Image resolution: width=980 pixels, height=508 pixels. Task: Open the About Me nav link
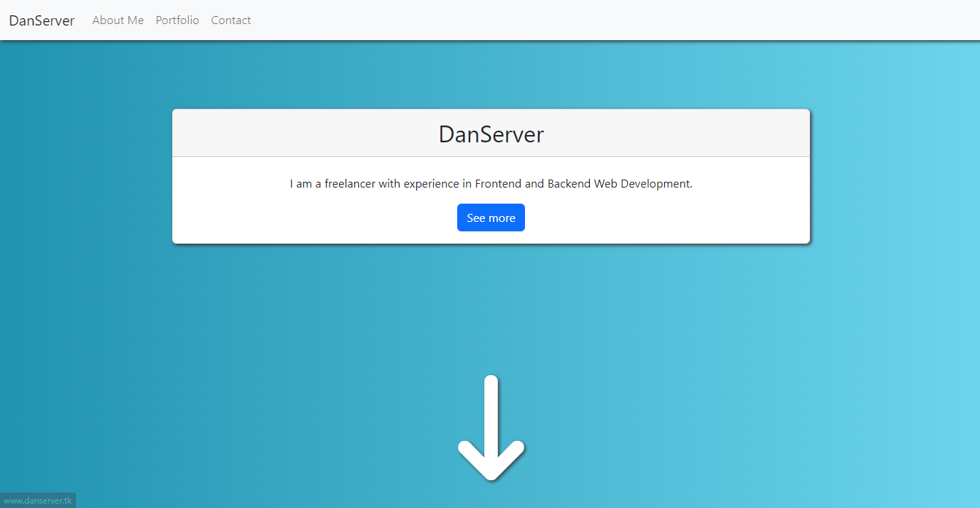(118, 20)
